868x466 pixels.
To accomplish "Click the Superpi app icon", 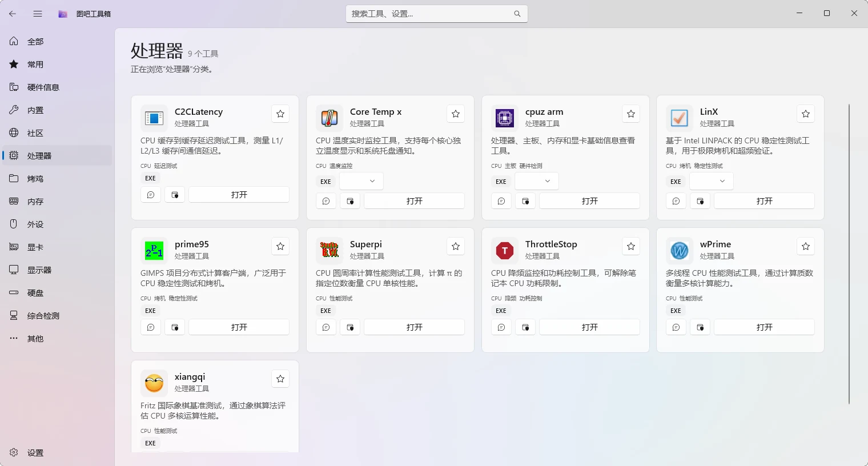I will pyautogui.click(x=329, y=251).
